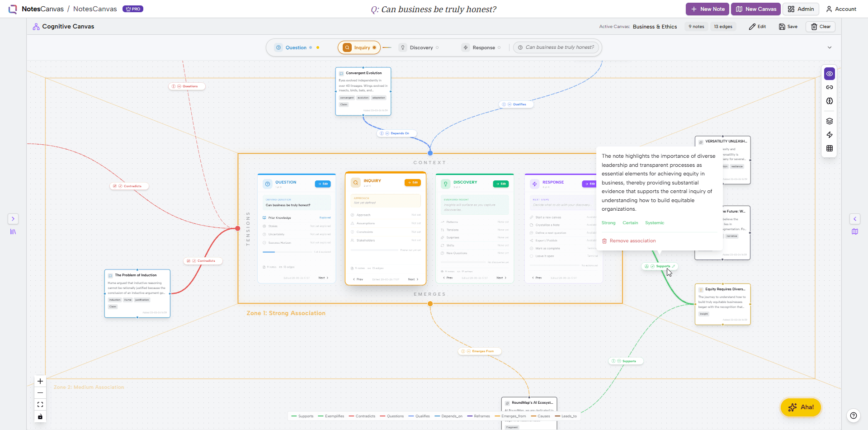This screenshot has height=430, width=868.
Task: Click the lightning actions icon in right sidebar
Action: (x=830, y=135)
